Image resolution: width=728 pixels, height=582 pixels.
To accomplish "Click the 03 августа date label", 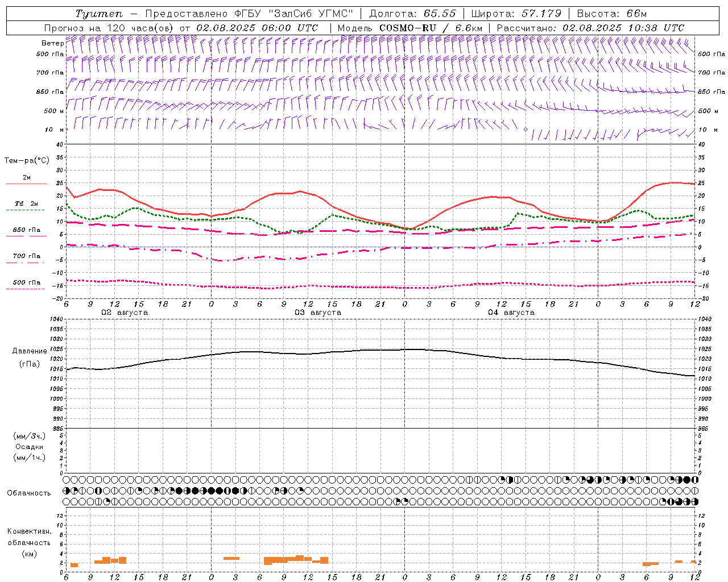I will [x=318, y=313].
